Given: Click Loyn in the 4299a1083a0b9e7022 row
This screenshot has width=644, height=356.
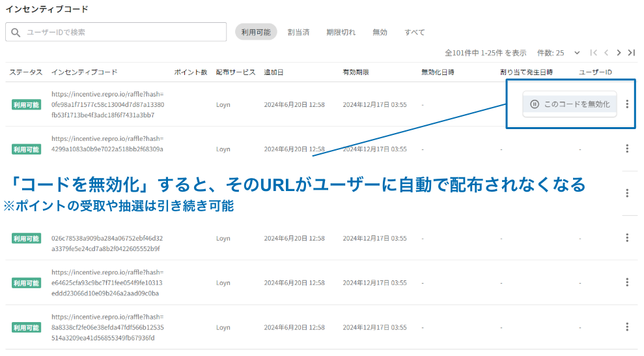Looking at the screenshot, I should (223, 149).
